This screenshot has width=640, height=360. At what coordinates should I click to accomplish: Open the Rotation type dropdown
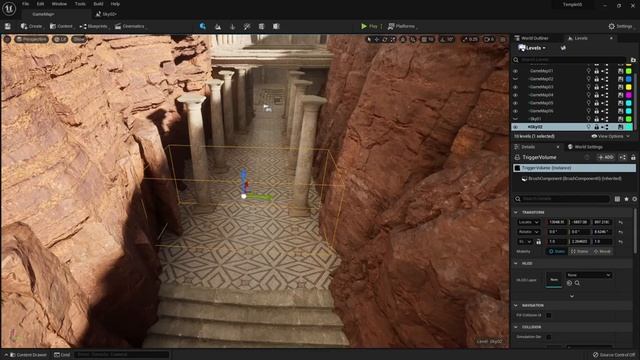tap(529, 232)
